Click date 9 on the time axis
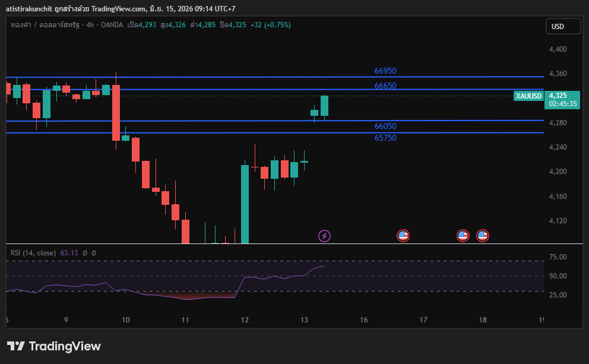The height and width of the screenshot is (364, 589). tap(66, 320)
